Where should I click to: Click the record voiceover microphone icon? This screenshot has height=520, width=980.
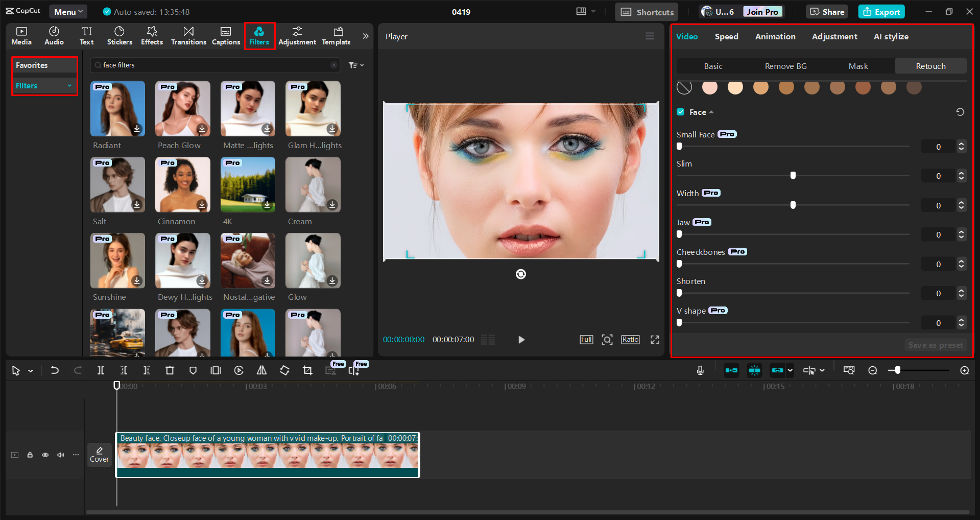700,370
